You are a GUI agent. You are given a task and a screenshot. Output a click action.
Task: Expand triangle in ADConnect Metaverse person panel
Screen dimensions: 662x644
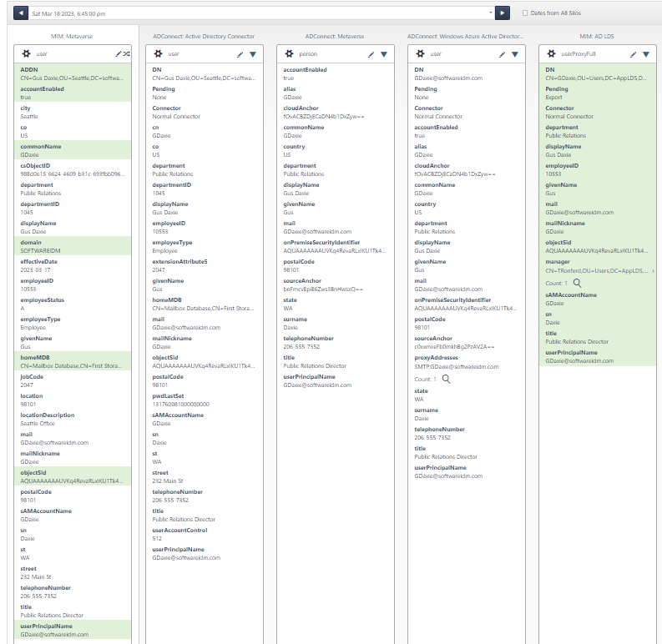pyautogui.click(x=384, y=54)
